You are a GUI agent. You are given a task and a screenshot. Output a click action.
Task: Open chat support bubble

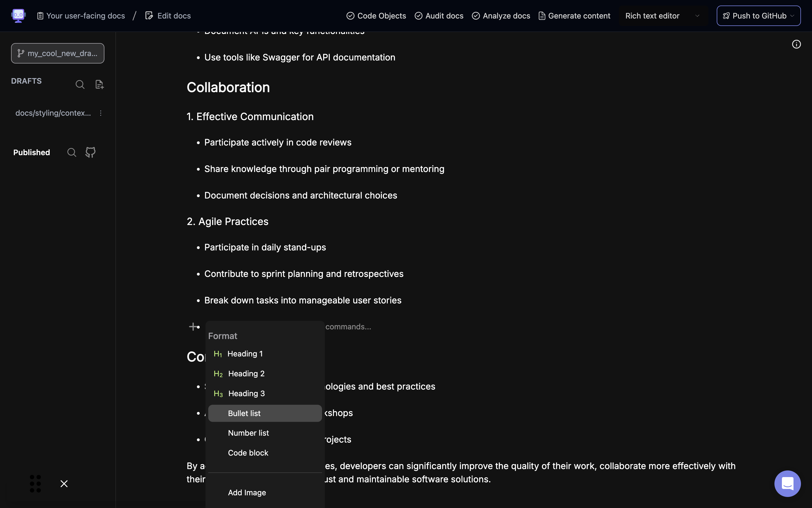pyautogui.click(x=787, y=483)
